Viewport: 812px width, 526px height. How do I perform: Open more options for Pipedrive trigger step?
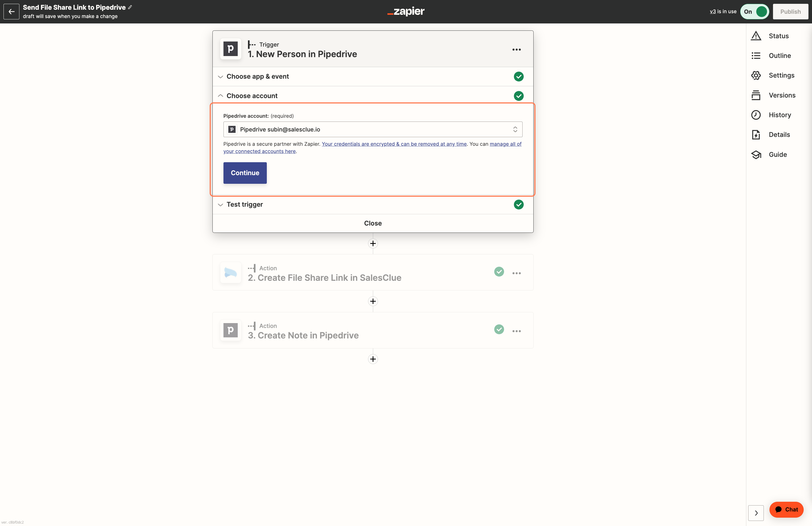click(x=516, y=50)
